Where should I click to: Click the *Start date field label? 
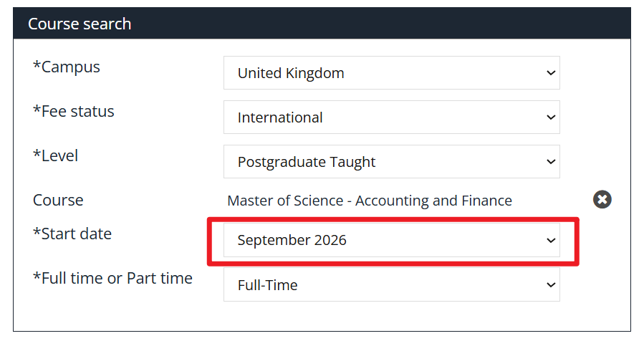click(72, 234)
